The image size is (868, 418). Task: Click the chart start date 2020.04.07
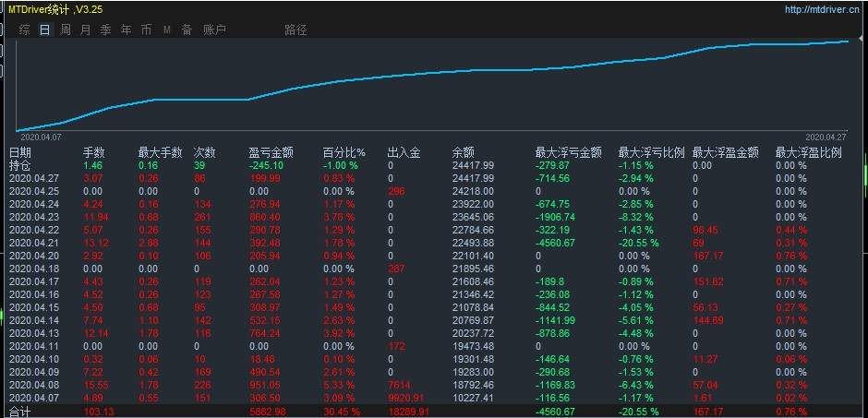pos(41,137)
